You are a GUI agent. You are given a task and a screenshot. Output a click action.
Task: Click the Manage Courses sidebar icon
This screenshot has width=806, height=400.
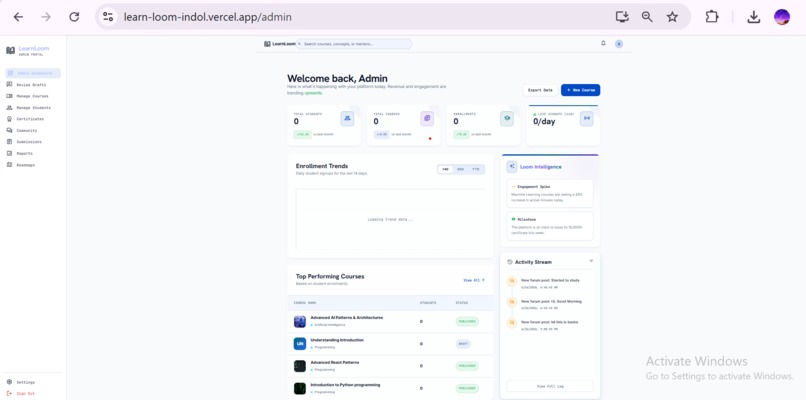coord(9,96)
